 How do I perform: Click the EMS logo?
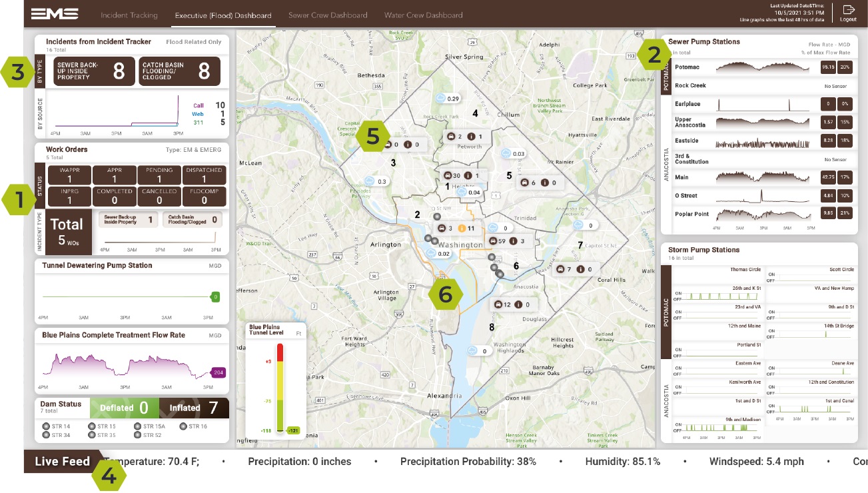click(55, 14)
